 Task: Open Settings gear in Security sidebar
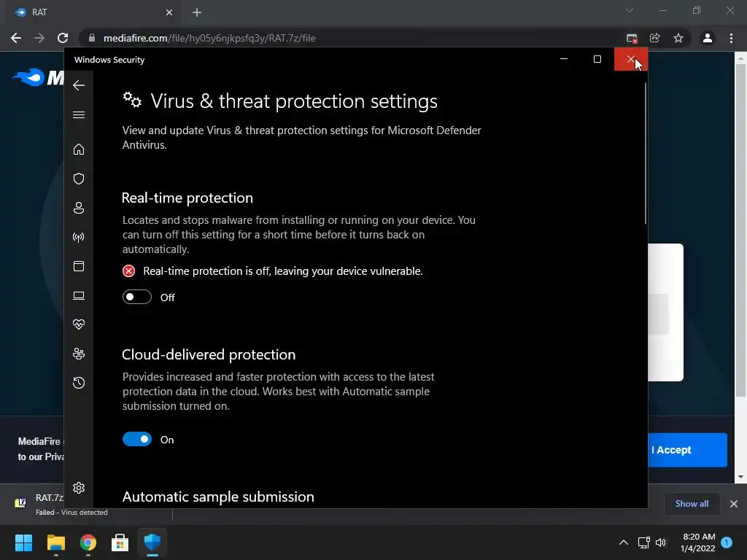point(79,488)
